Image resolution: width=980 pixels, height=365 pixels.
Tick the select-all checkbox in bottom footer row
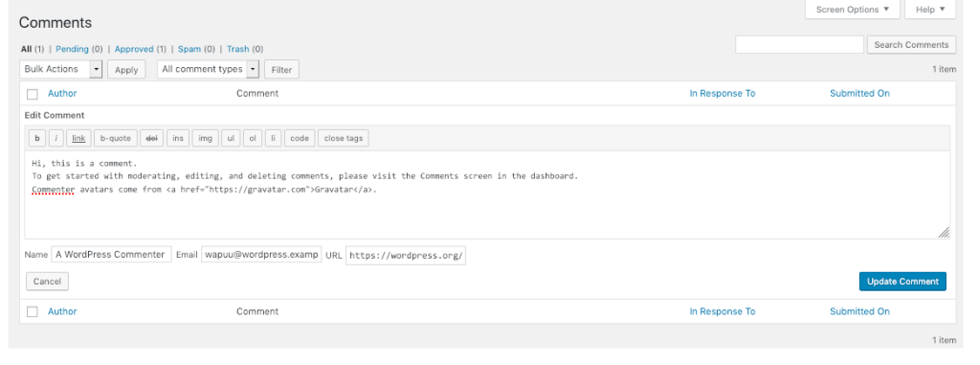pyautogui.click(x=33, y=311)
